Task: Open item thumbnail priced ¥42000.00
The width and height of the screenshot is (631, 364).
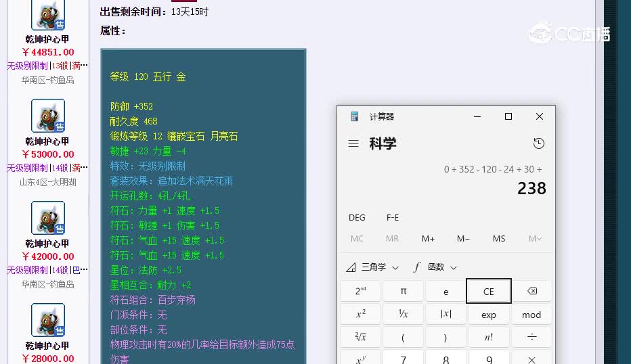Action: coord(48,218)
